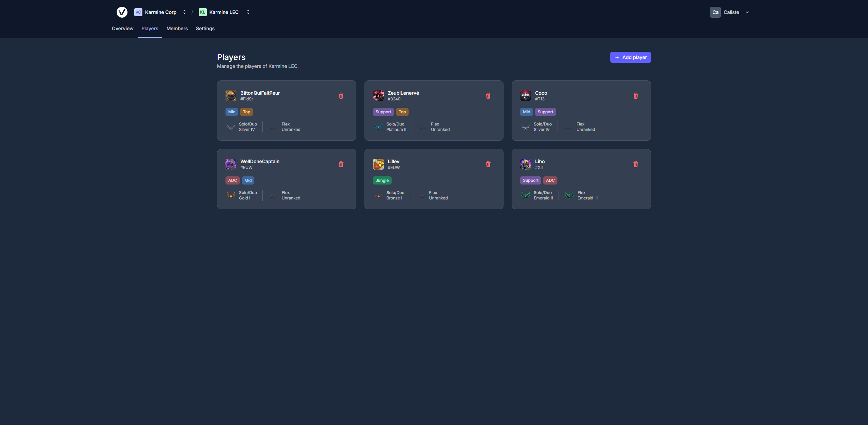
Task: Remove ZeubiLenervé via the trash icon
Action: point(488,96)
